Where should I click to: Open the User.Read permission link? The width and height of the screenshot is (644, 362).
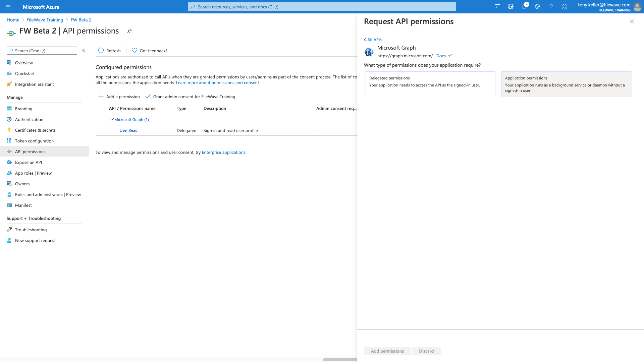click(x=128, y=130)
